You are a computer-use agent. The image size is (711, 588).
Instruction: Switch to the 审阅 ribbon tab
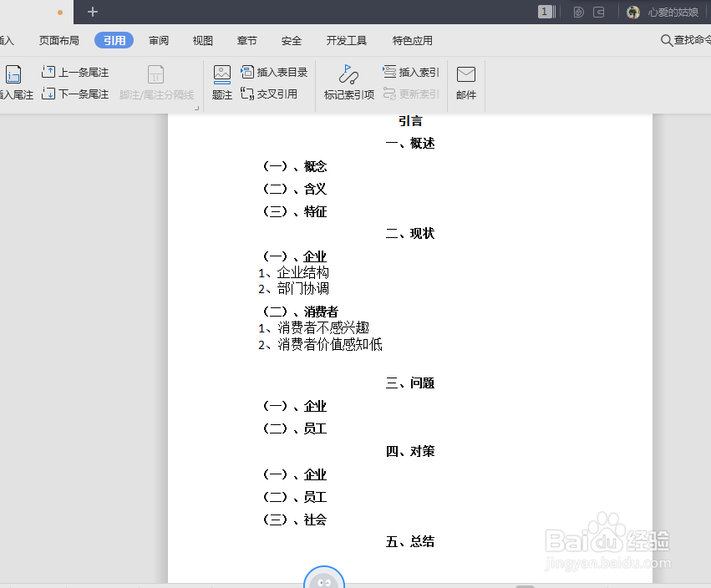point(158,39)
